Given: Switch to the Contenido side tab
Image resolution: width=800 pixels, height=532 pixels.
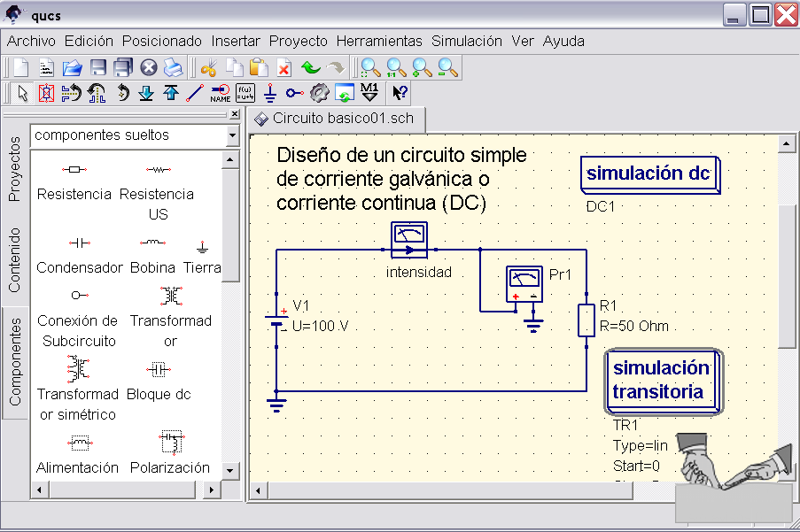Looking at the screenshot, I should point(14,259).
